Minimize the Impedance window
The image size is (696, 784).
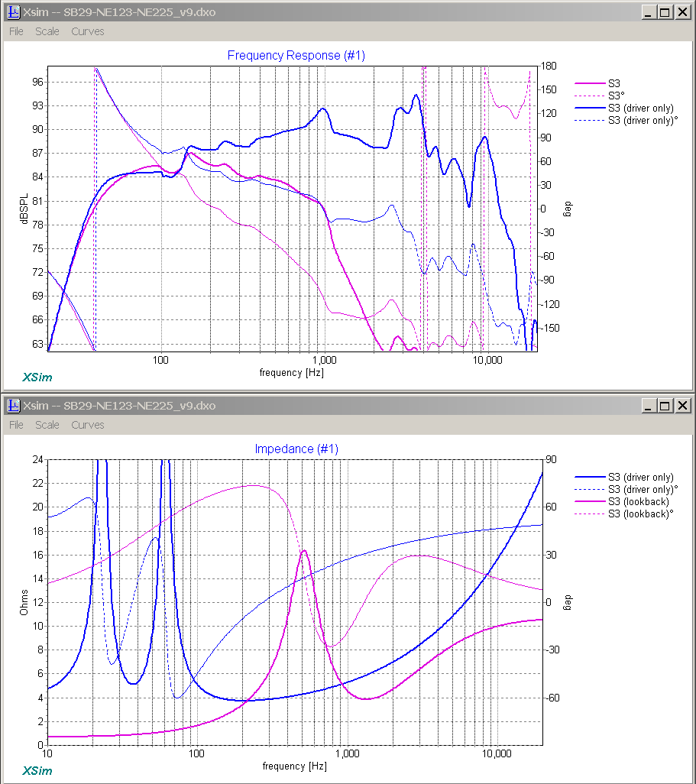click(649, 406)
